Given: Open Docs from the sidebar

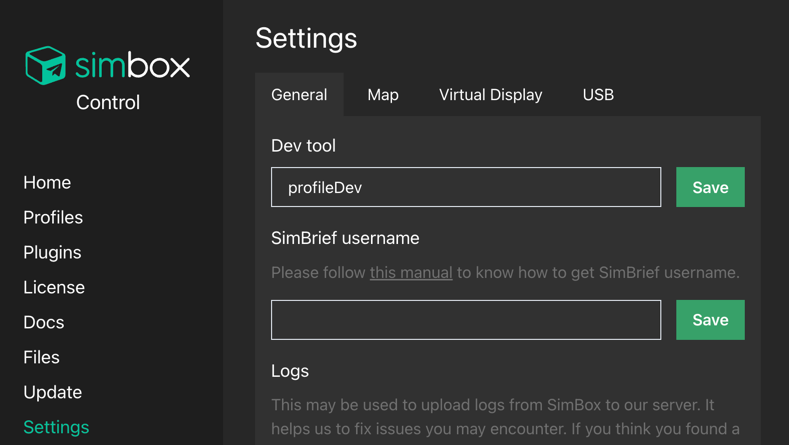Looking at the screenshot, I should coord(44,322).
